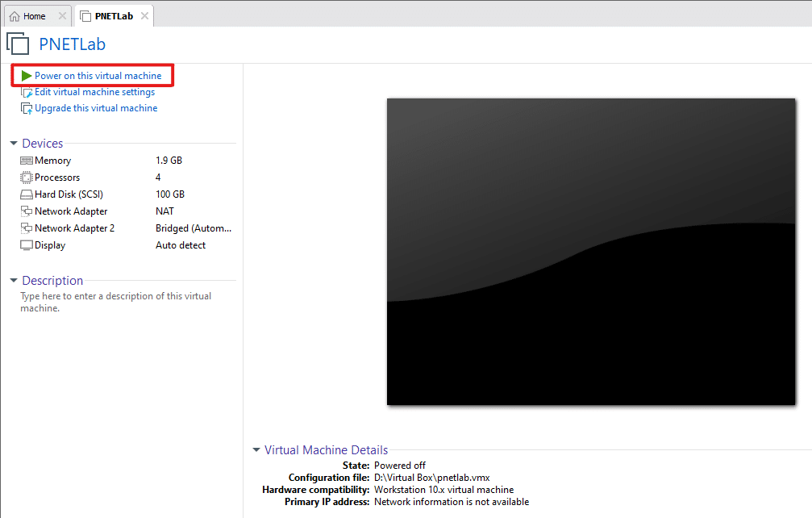Select the PNETLab tab
This screenshot has height=518, width=812.
click(114, 17)
